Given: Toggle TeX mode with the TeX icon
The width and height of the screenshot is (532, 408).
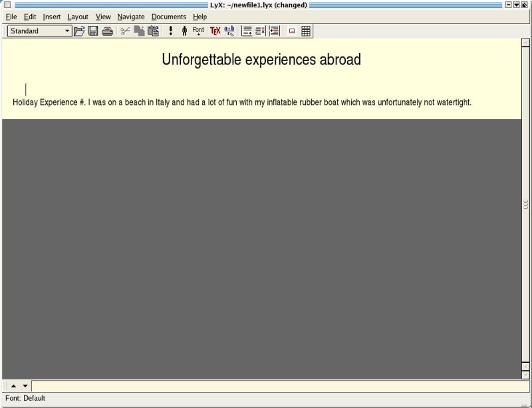Looking at the screenshot, I should [215, 31].
